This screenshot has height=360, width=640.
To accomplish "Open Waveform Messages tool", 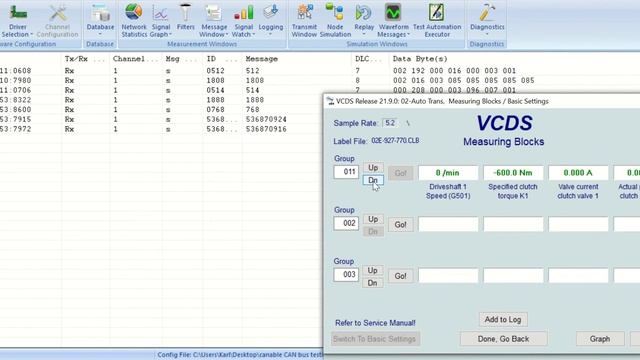I will pos(393,20).
